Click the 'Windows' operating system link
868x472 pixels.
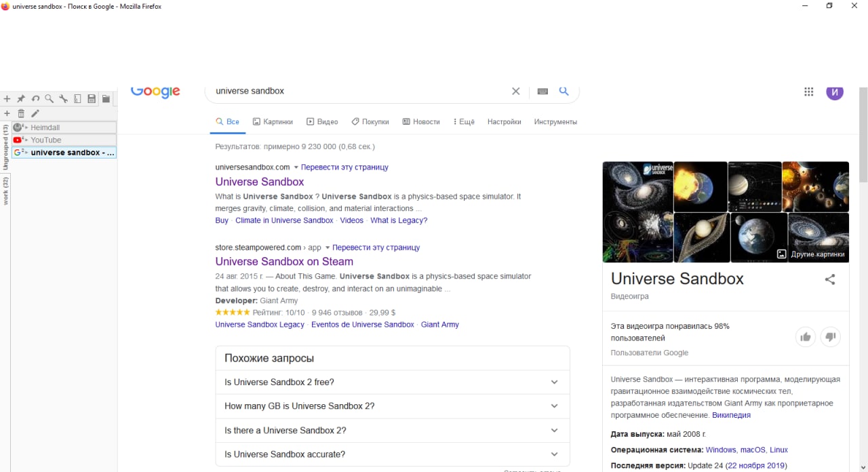(x=721, y=450)
